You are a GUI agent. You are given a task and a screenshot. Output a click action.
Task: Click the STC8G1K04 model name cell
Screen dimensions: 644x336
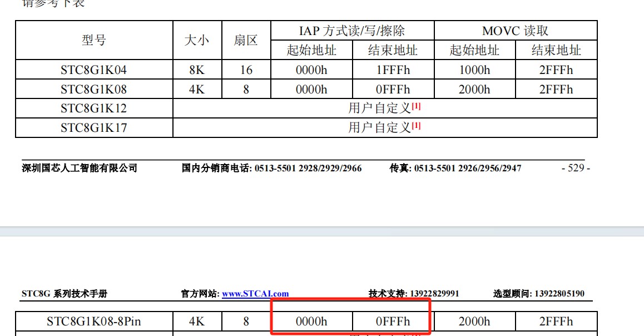tap(93, 70)
